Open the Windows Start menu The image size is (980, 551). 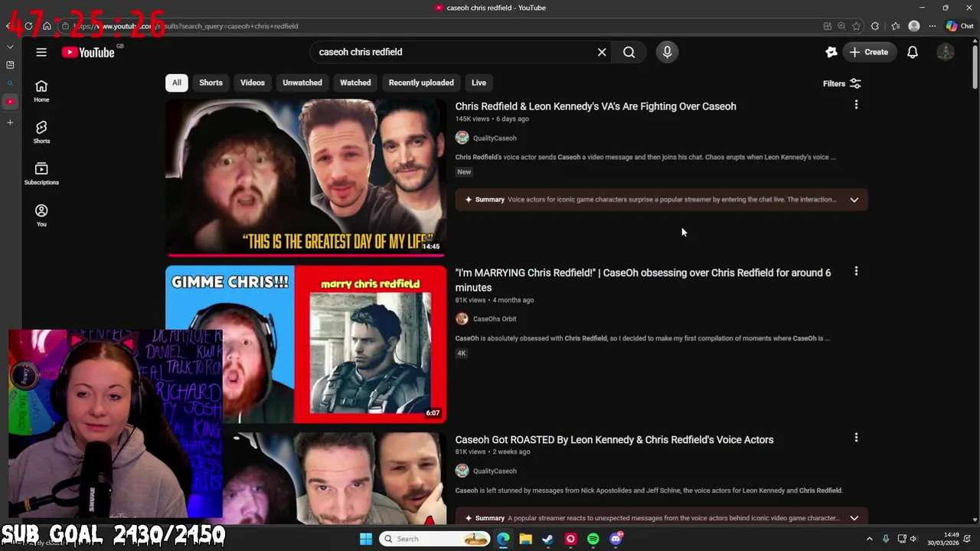[366, 539]
